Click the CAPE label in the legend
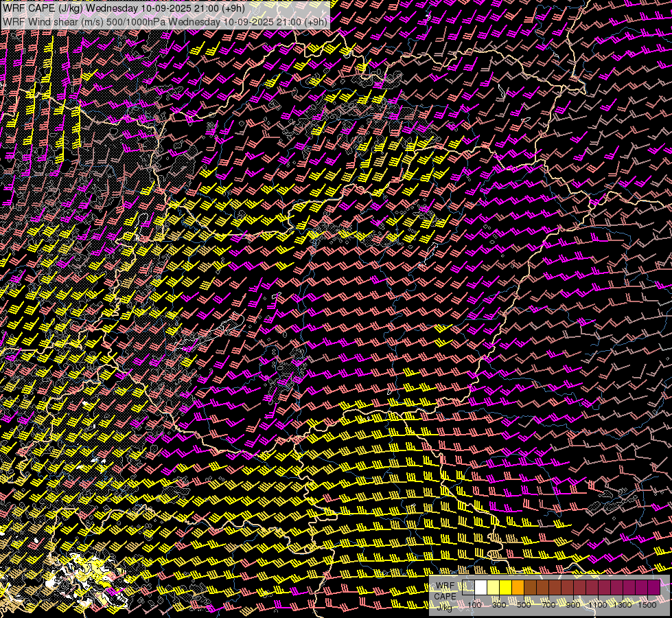Screen dimensions: 672x618 tap(445, 596)
